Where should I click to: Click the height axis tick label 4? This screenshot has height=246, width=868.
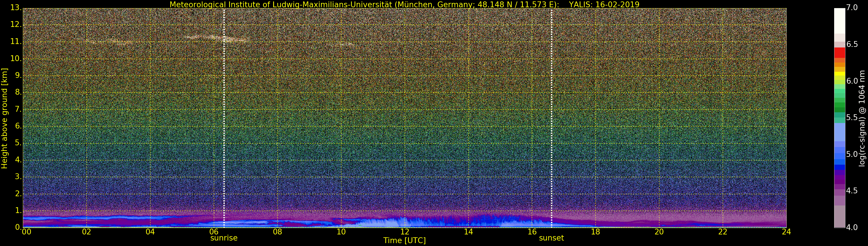[x=18, y=160]
